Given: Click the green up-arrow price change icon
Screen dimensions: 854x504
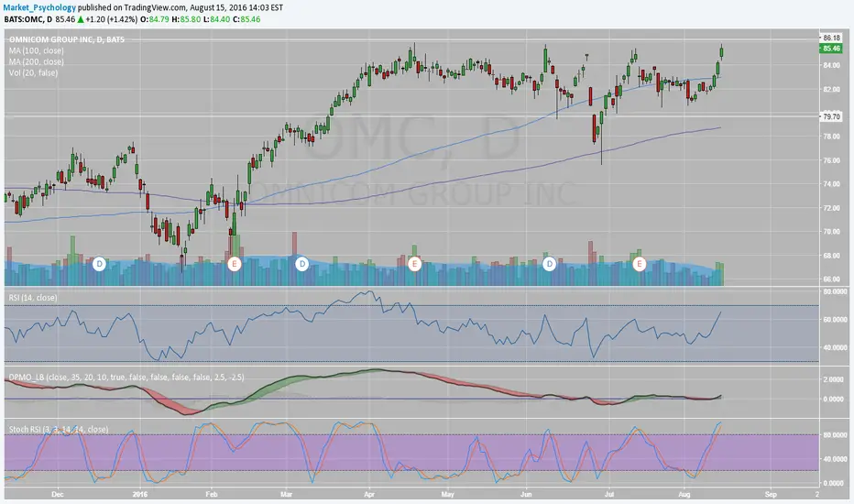Looking at the screenshot, I should tap(81, 19).
